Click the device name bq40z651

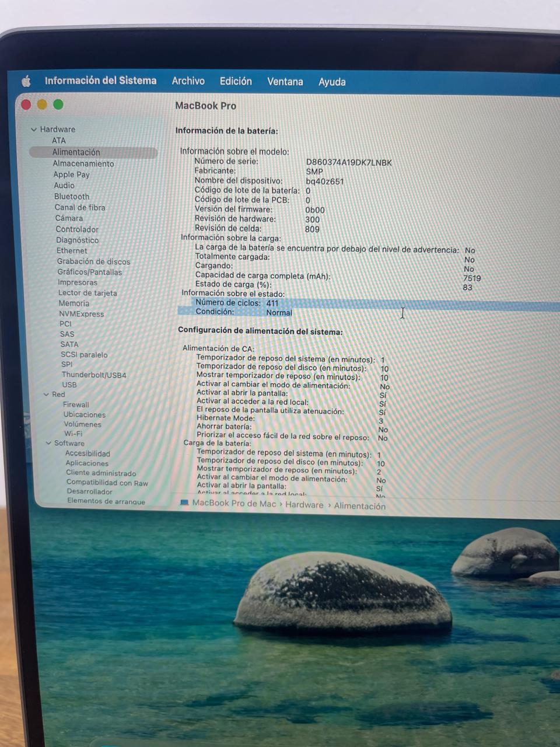(x=324, y=181)
